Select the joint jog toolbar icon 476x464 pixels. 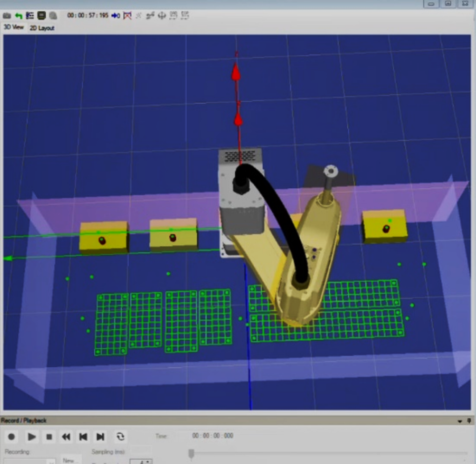(x=151, y=15)
